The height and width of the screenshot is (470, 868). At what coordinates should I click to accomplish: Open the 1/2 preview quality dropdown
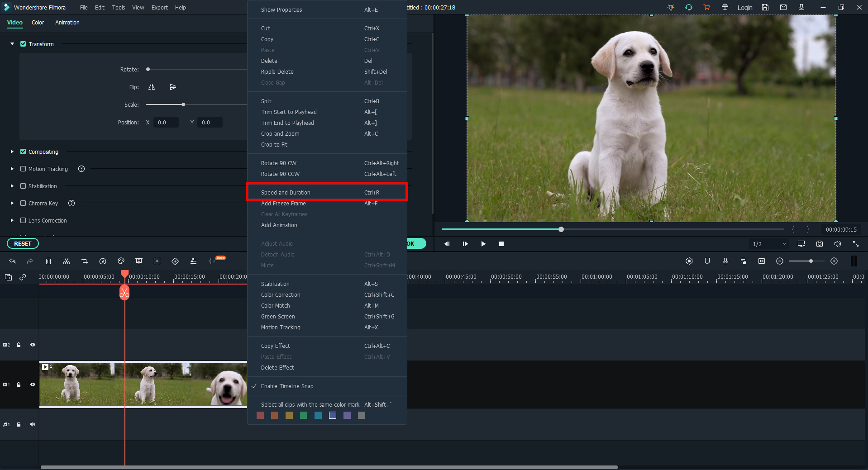pos(769,244)
